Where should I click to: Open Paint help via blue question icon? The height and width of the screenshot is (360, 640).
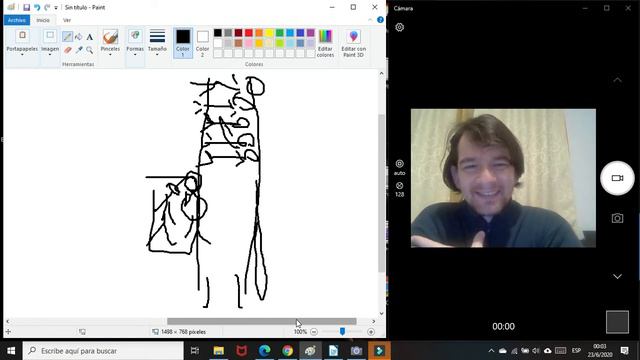[x=380, y=20]
